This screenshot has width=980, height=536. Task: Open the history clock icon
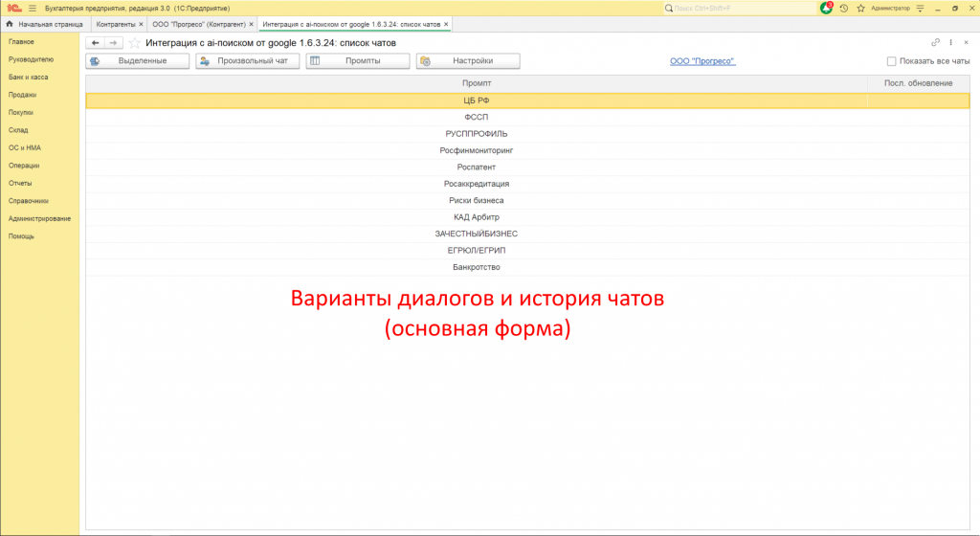[x=844, y=8]
